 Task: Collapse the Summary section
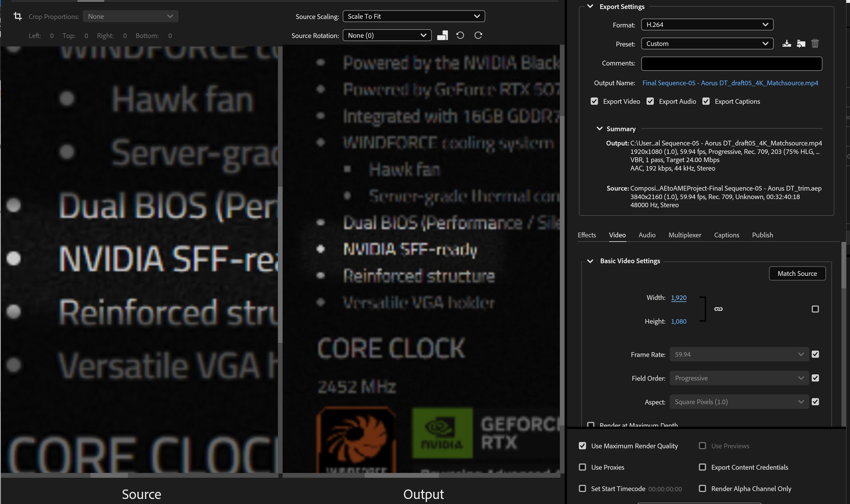click(x=599, y=129)
